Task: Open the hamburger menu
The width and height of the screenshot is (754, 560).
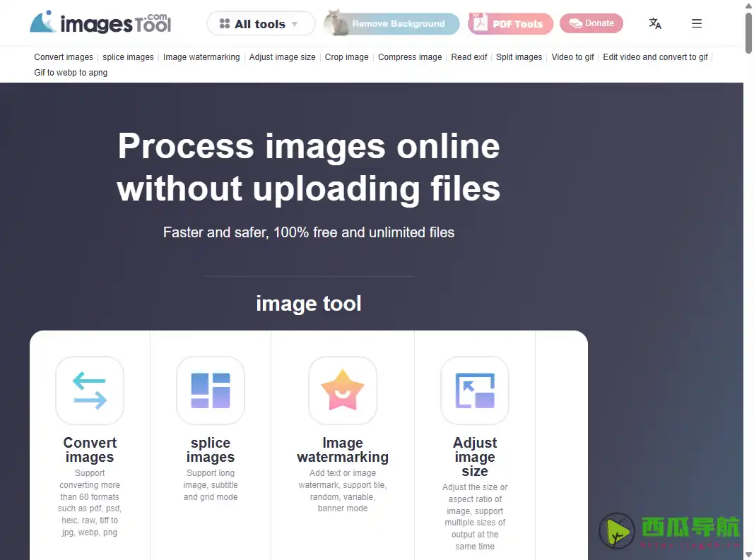Action: [697, 23]
